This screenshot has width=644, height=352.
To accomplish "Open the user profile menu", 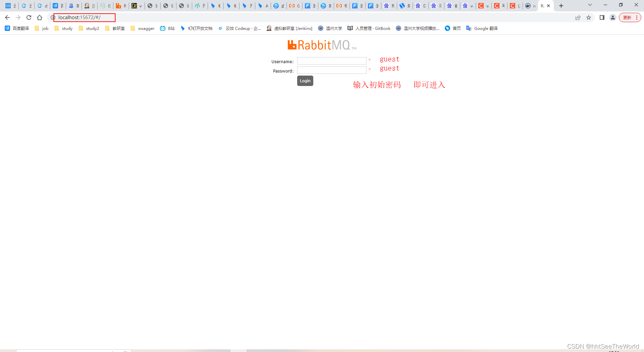I will pyautogui.click(x=613, y=17).
